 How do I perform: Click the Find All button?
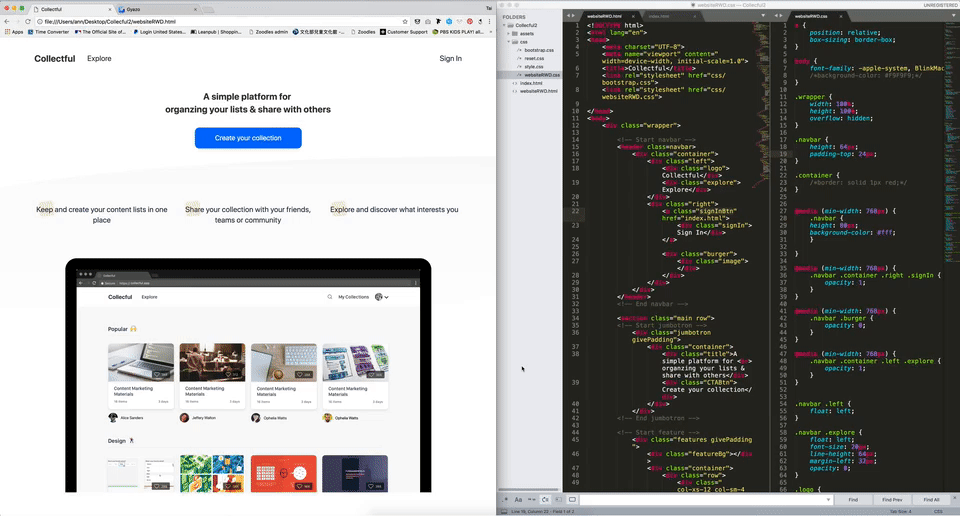pyautogui.click(x=931, y=499)
